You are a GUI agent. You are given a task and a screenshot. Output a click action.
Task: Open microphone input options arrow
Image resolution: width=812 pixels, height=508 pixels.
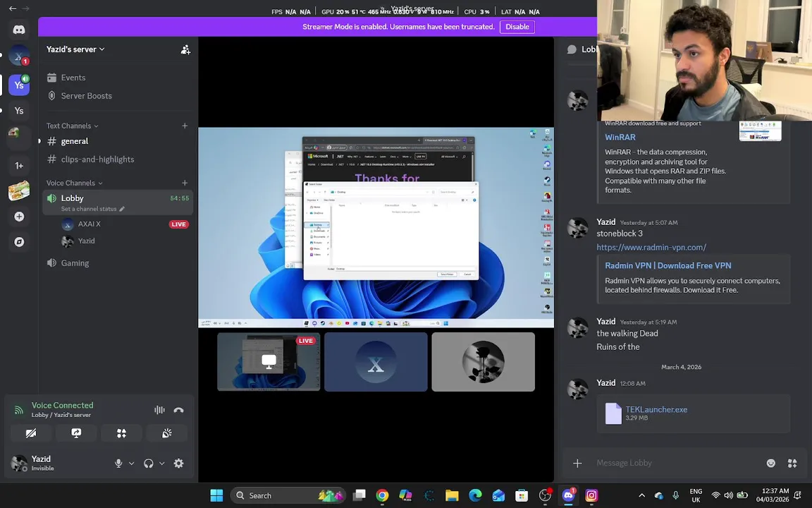click(x=132, y=464)
